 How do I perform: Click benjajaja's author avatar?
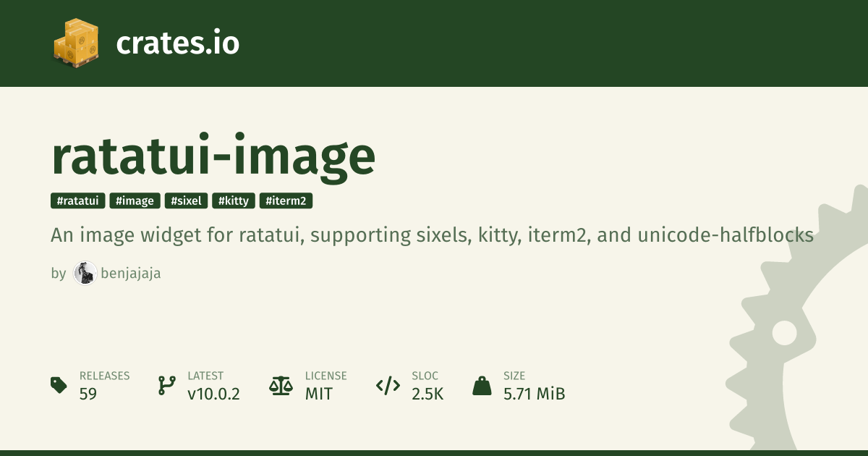click(85, 273)
